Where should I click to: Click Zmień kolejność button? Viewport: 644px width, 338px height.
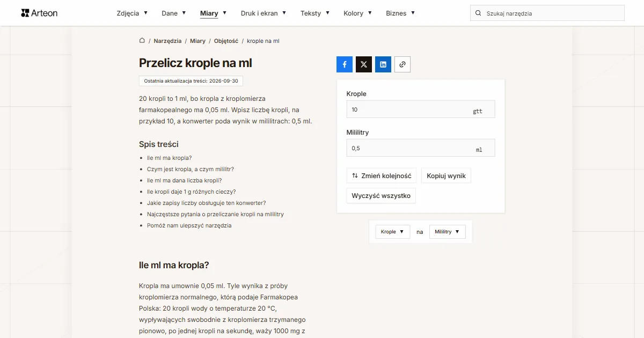click(382, 175)
